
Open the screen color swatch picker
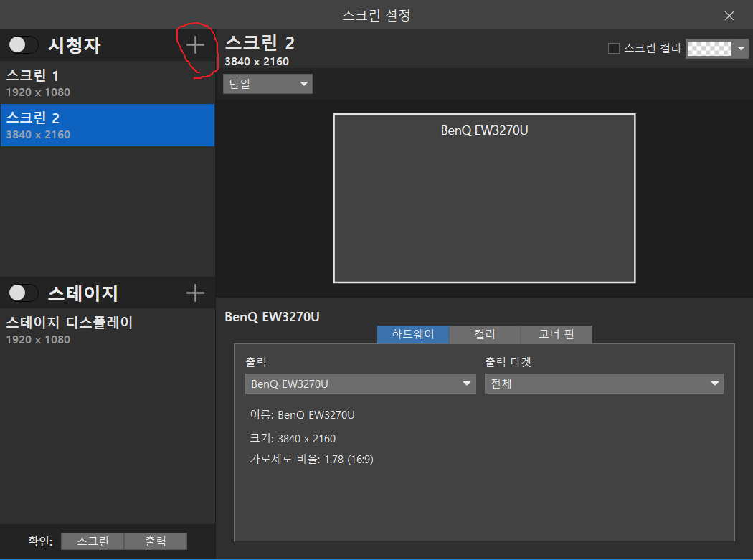tap(709, 48)
